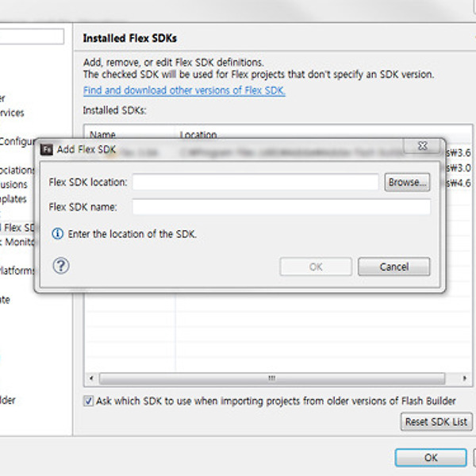
Task: Cancel the Add Flex SDK dialog
Action: click(393, 267)
